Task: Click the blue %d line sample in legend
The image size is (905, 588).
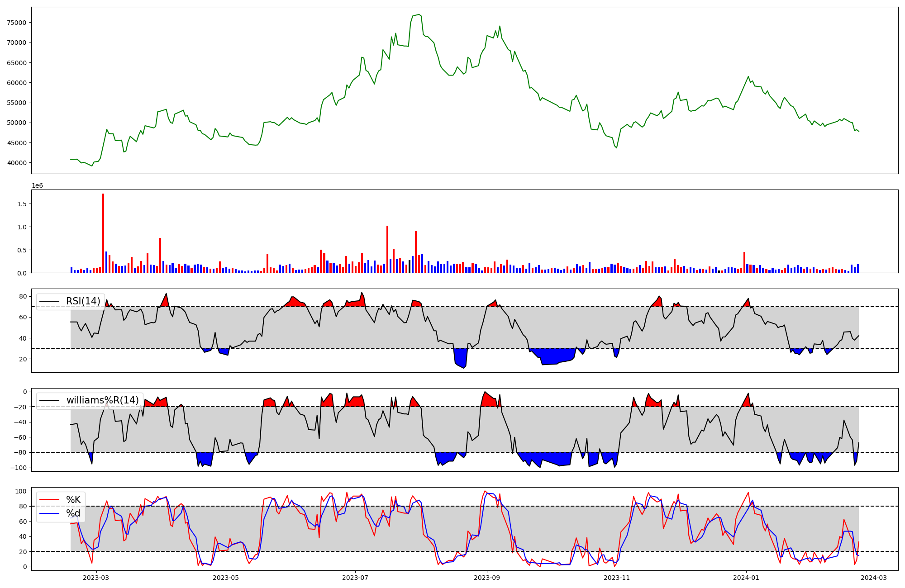Action: tap(49, 513)
